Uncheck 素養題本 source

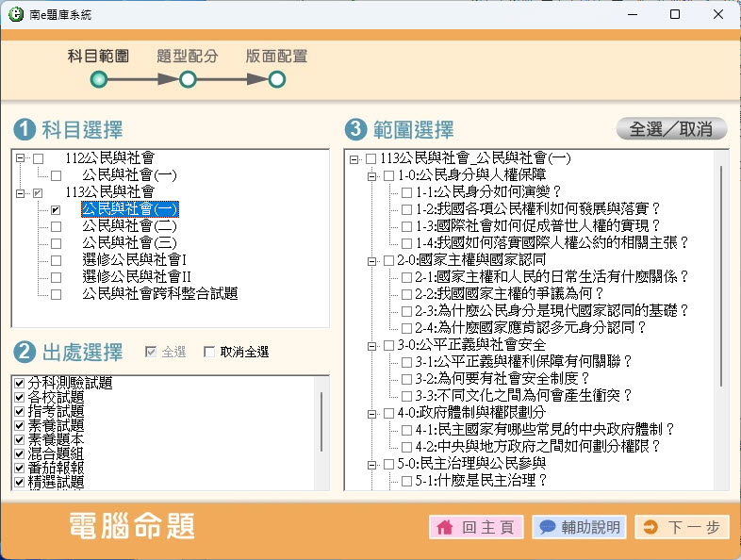pyautogui.click(x=20, y=439)
